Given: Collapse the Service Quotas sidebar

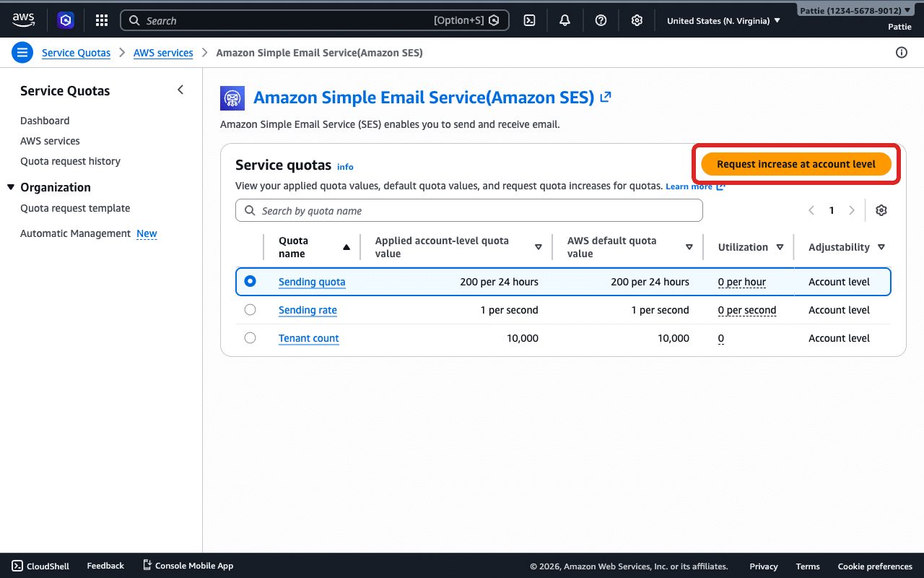Looking at the screenshot, I should pyautogui.click(x=180, y=90).
